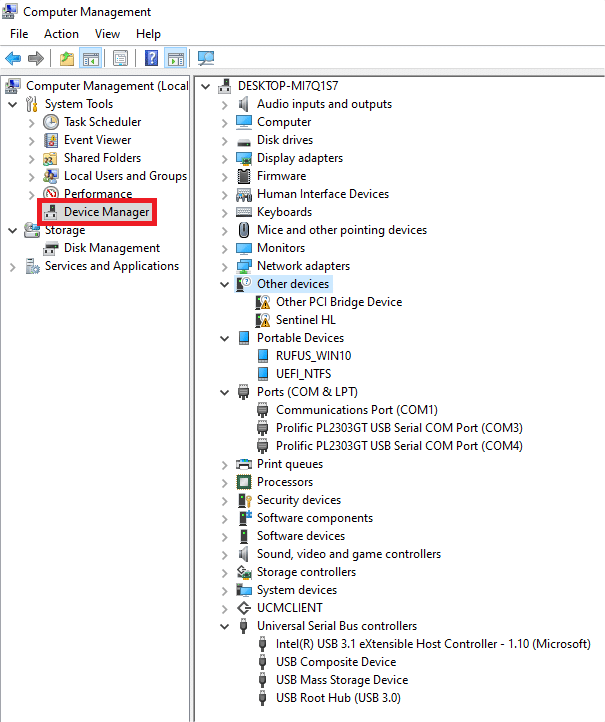Click the Audio inputs and outputs speaker icon
Image resolution: width=605 pixels, height=722 pixels.
coord(244,104)
